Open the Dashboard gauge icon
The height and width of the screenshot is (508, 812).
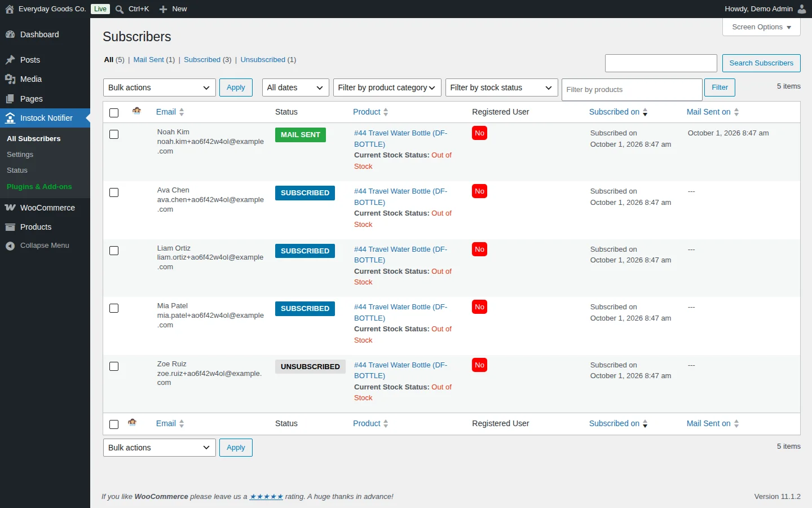click(x=10, y=34)
